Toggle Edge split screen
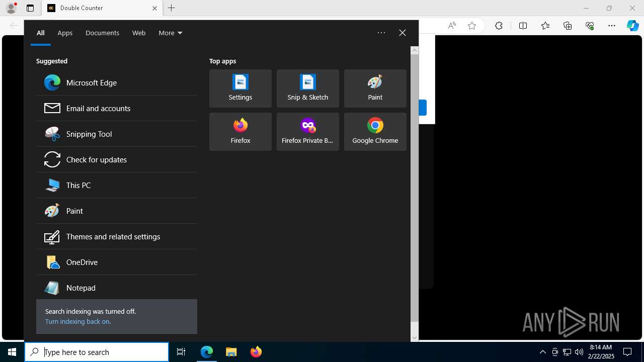644x362 pixels. coord(523,26)
